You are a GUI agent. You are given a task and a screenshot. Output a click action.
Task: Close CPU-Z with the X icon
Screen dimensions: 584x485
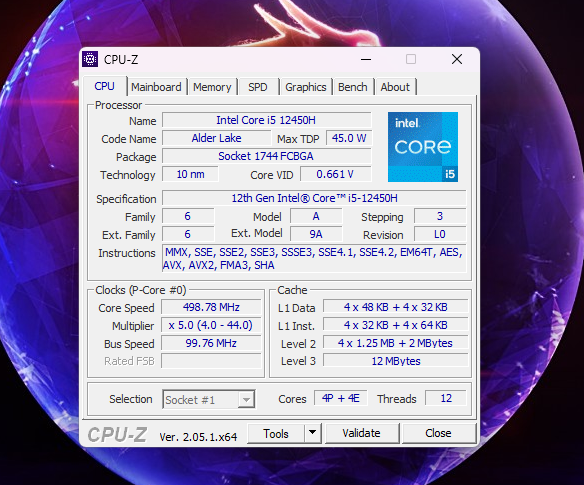(x=457, y=59)
